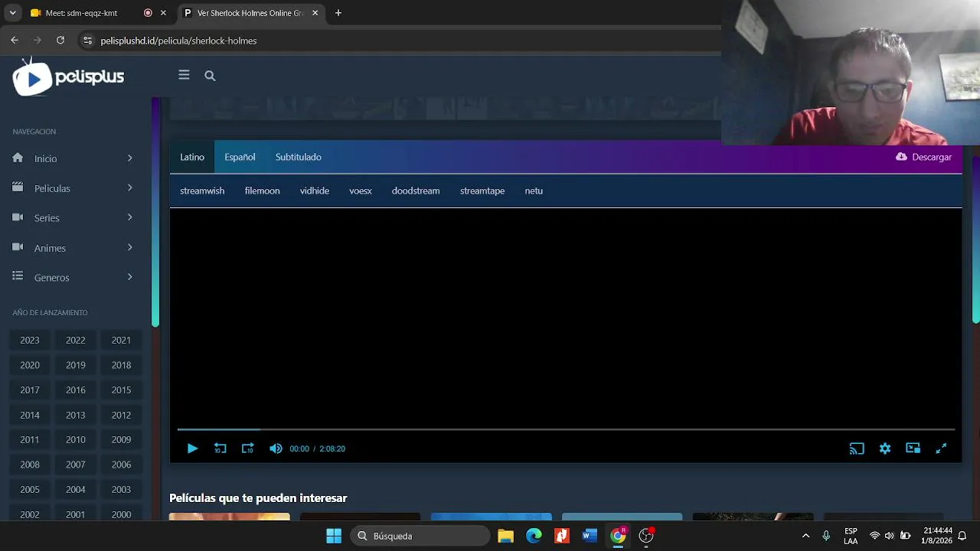Expand the Inicio navigation chevron
This screenshot has width=980, height=551.
(129, 158)
